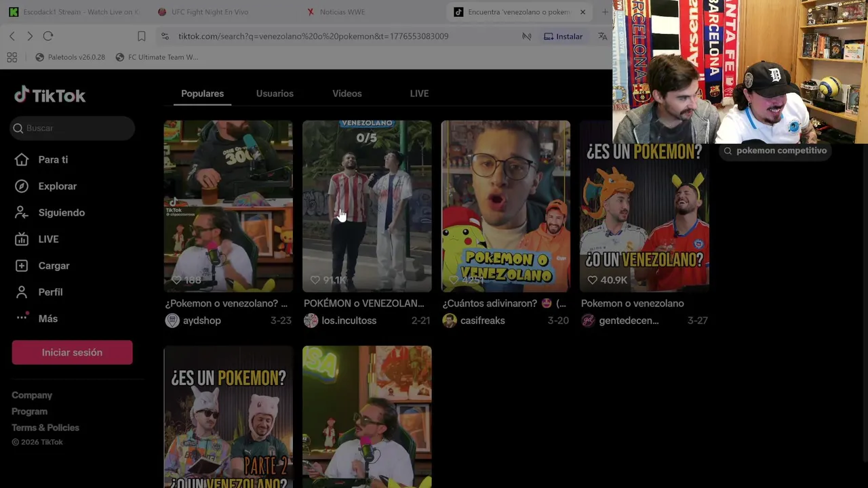Open the Cargar plus icon
868x488 pixels.
[x=22, y=266]
